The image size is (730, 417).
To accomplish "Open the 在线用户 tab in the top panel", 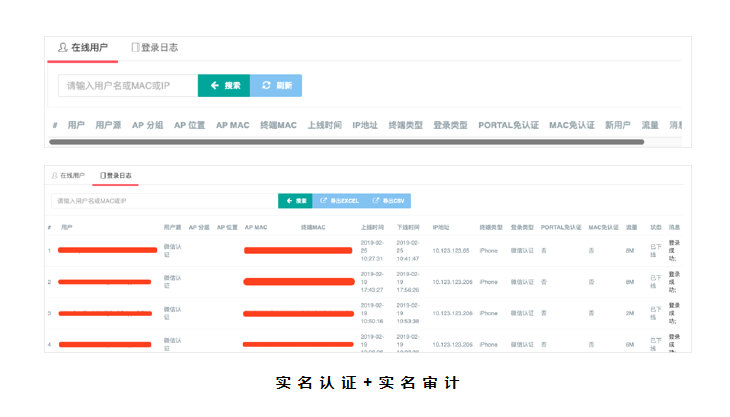I will [82, 47].
